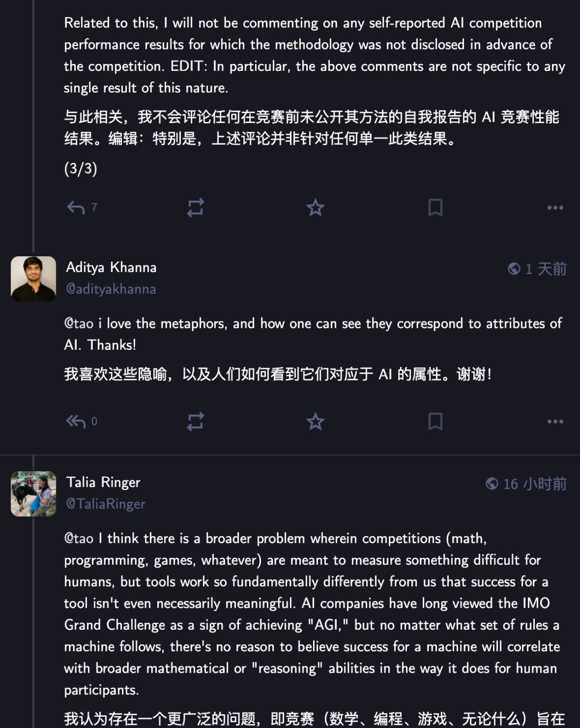The height and width of the screenshot is (728, 580).
Task: Boost the (3/3) post
Action: point(195,207)
